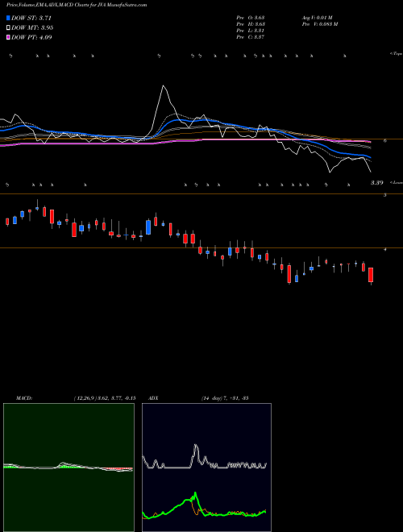Click the 'Pre H: 3.63' high value
Screen dimensions: 403x532
point(251,24)
